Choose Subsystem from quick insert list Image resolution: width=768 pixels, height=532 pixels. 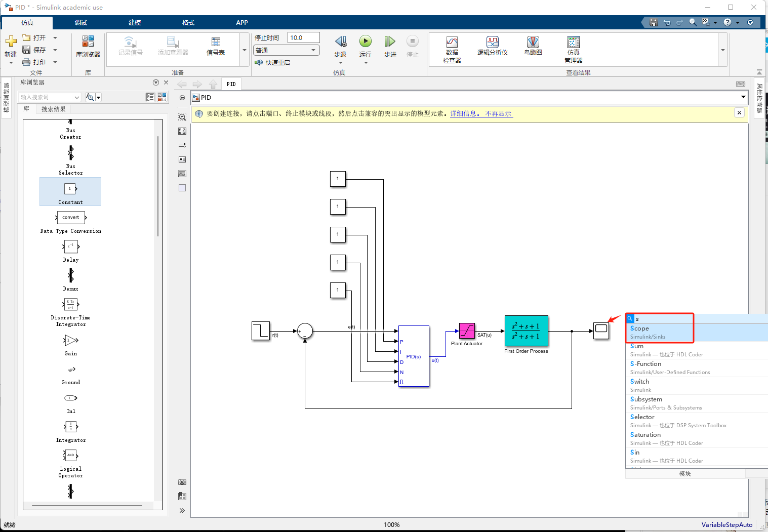[697, 403]
